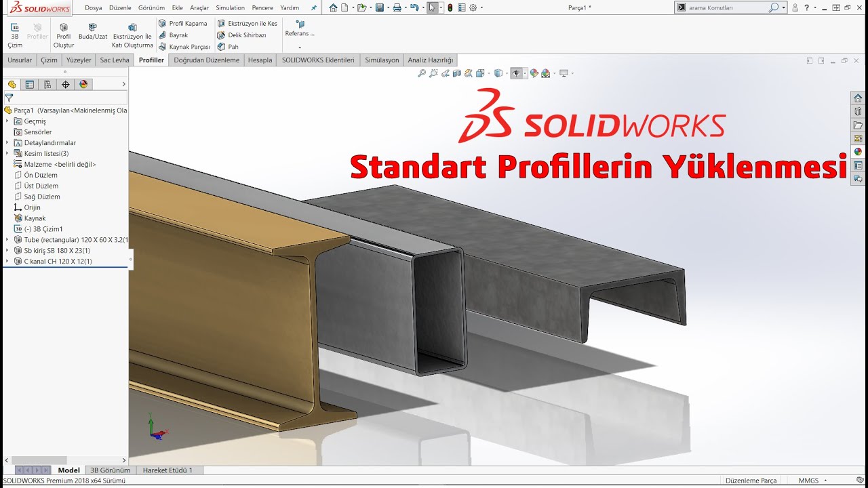Image resolution: width=868 pixels, height=488 pixels.
Task: Expand the Geçmiş tree node
Action: click(x=7, y=121)
